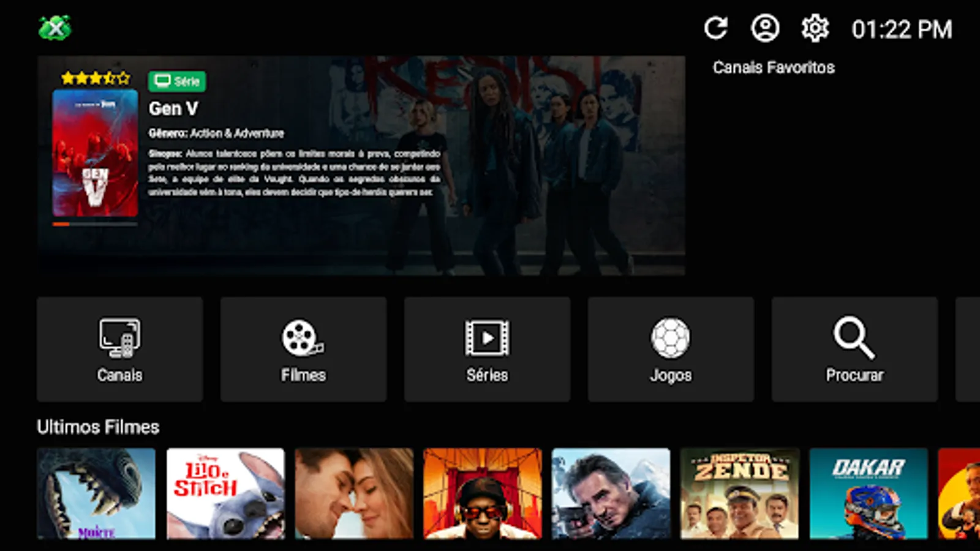Screen dimensions: 980x551
Task: Open the poster with man aiming gun
Action: [611, 493]
